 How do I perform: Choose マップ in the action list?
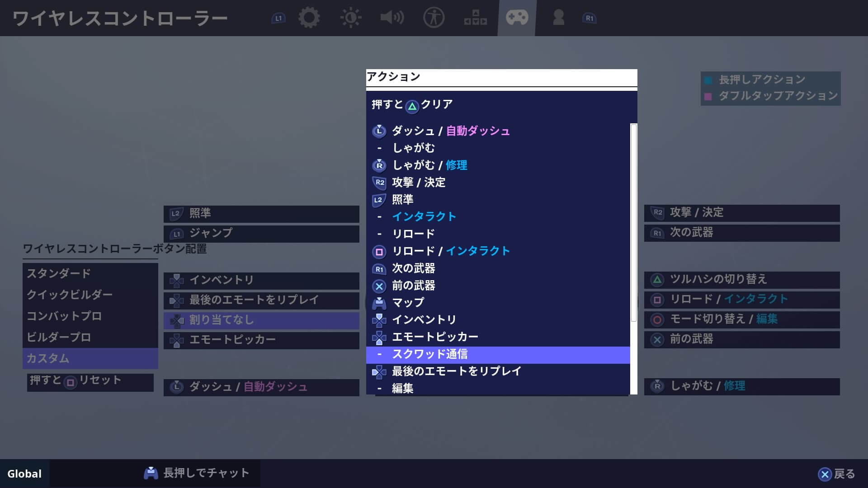497,302
